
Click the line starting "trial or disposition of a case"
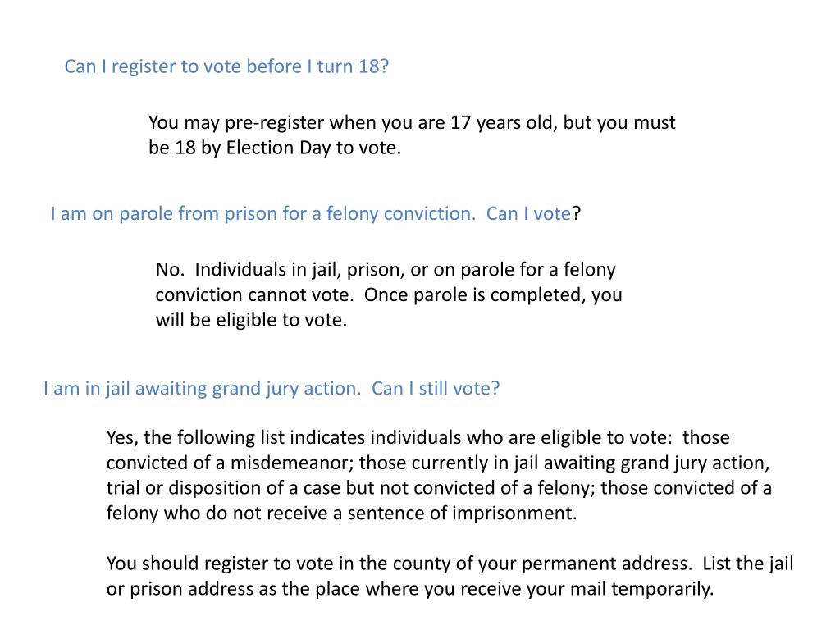click(x=439, y=488)
